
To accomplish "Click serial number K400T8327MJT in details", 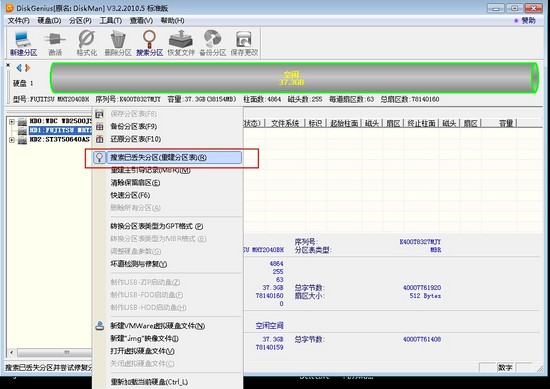I will point(420,242).
